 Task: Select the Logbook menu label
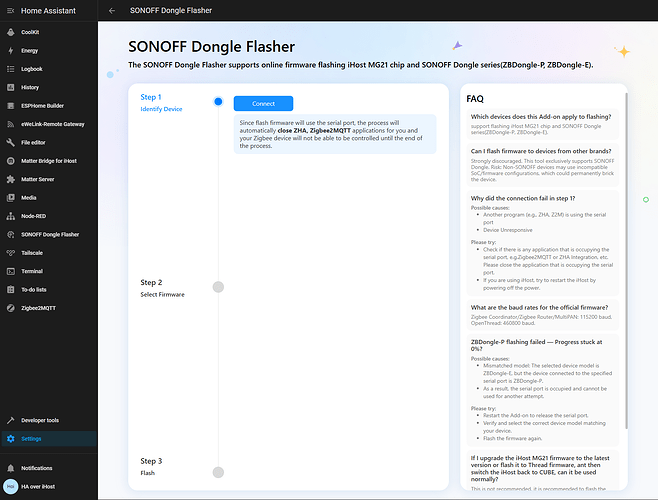pos(32,69)
